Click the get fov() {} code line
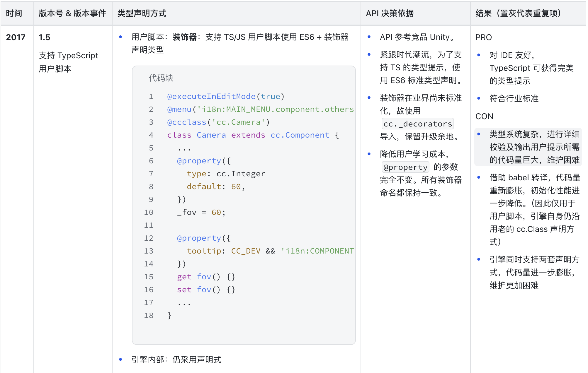The height and width of the screenshot is (373, 588). pos(206,277)
